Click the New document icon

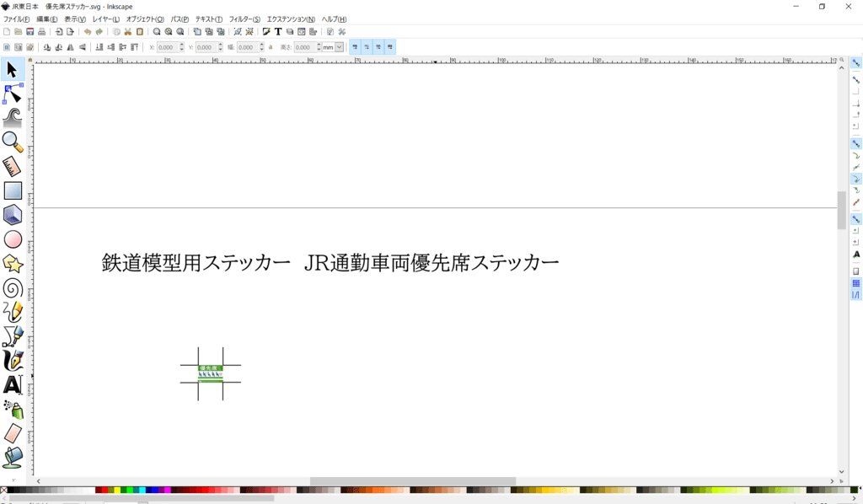7,32
